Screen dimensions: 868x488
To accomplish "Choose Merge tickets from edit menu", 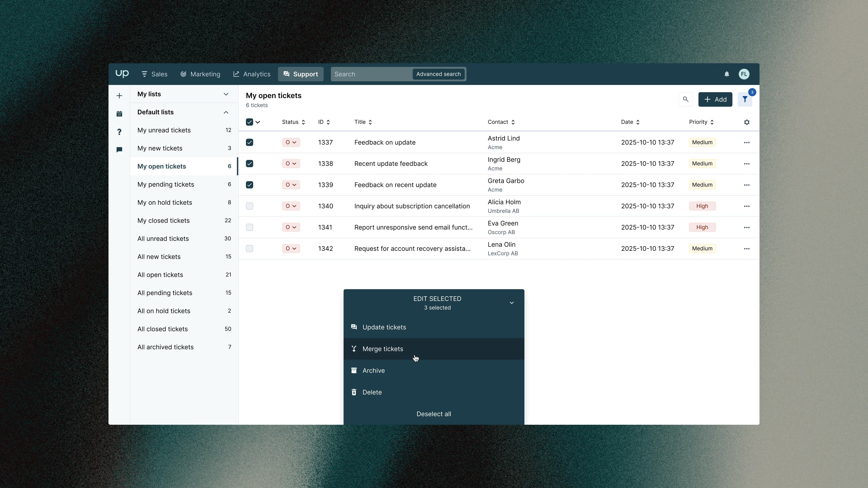I will pyautogui.click(x=382, y=349).
